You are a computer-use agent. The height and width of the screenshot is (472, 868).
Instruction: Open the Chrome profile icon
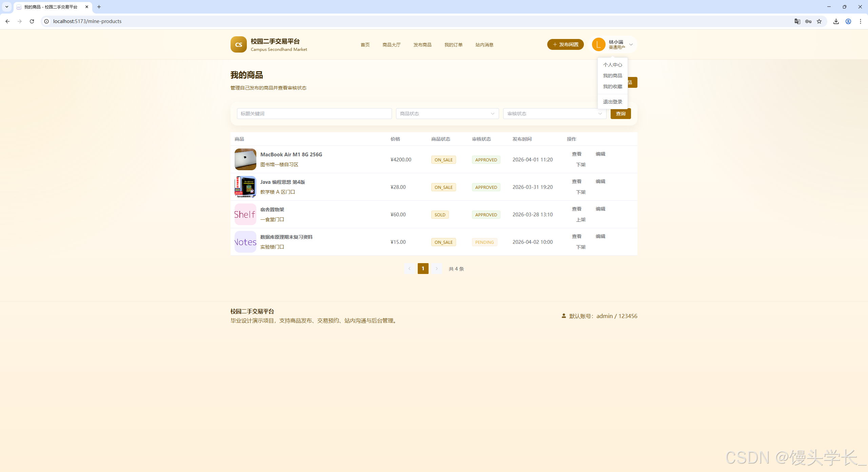[x=848, y=21]
